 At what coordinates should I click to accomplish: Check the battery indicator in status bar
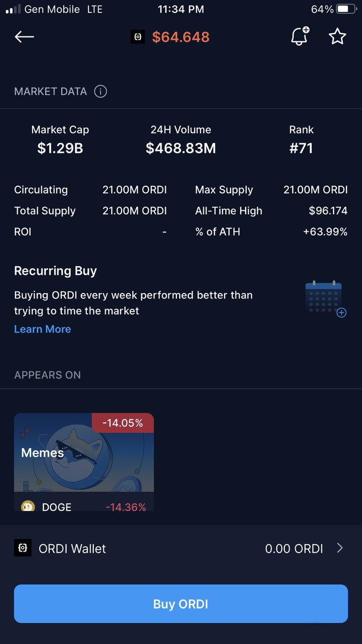point(346,9)
